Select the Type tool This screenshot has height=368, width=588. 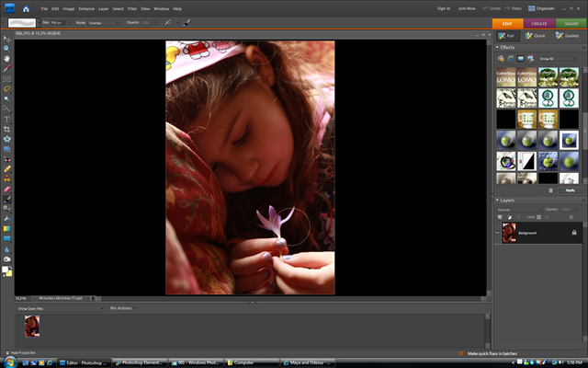6,119
